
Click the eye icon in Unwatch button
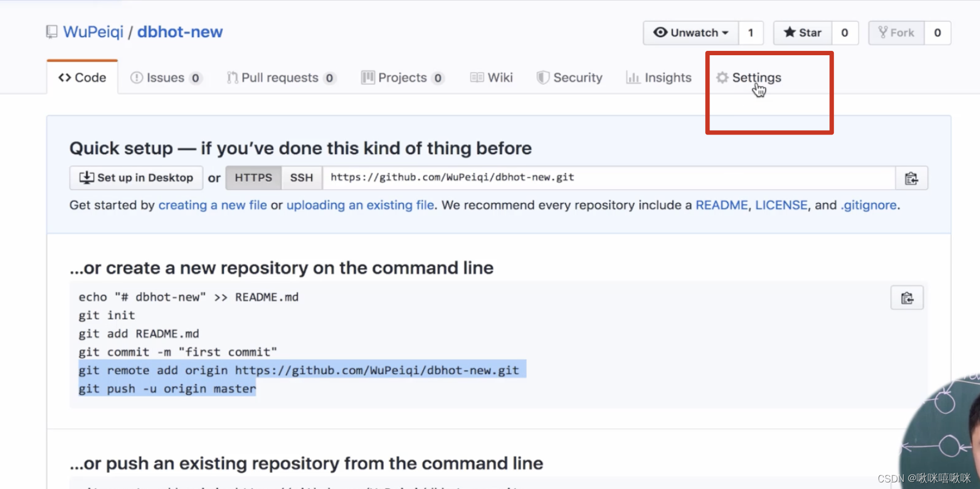coord(660,32)
